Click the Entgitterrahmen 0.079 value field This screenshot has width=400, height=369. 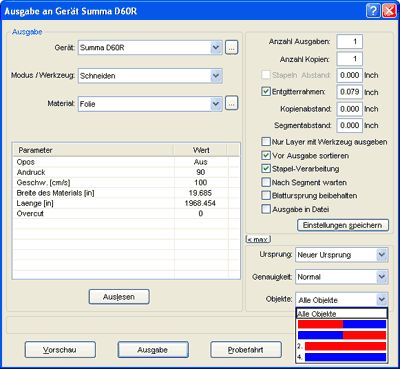(x=350, y=92)
